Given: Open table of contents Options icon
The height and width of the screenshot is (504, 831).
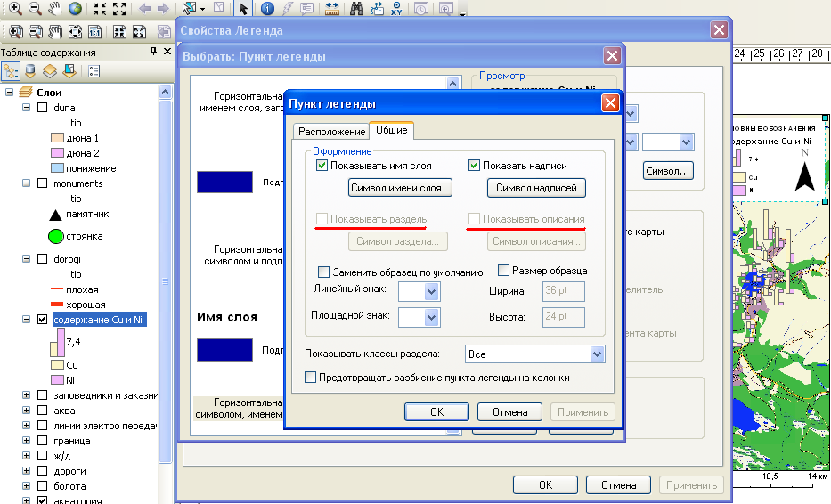Looking at the screenshot, I should [94, 71].
